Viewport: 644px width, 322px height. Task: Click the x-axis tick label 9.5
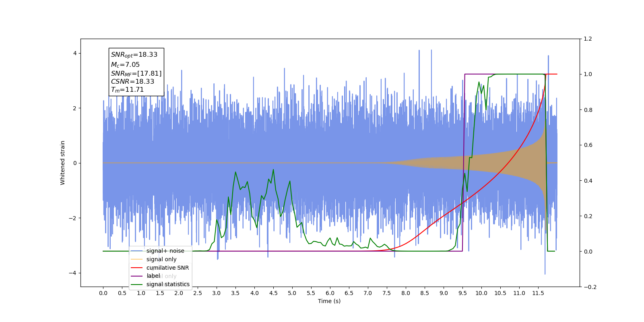click(462, 293)
